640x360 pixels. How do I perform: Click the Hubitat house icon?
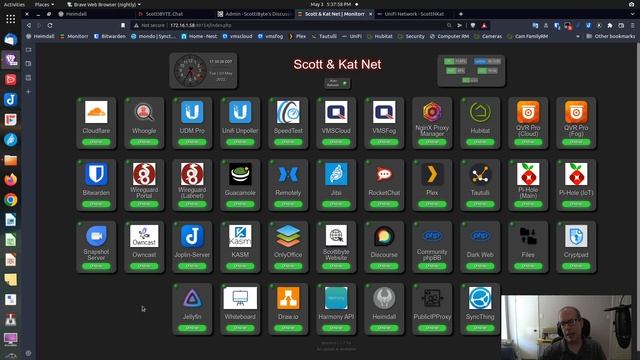480,112
